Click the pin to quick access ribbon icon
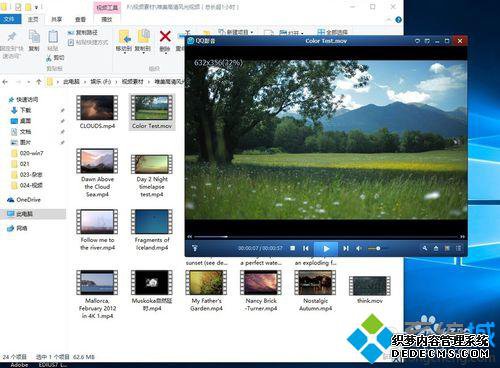500x368 pixels. pos(12,36)
